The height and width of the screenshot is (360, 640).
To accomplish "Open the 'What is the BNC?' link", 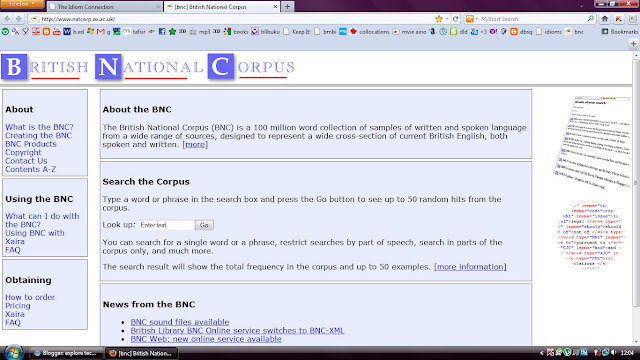I will pos(39,127).
